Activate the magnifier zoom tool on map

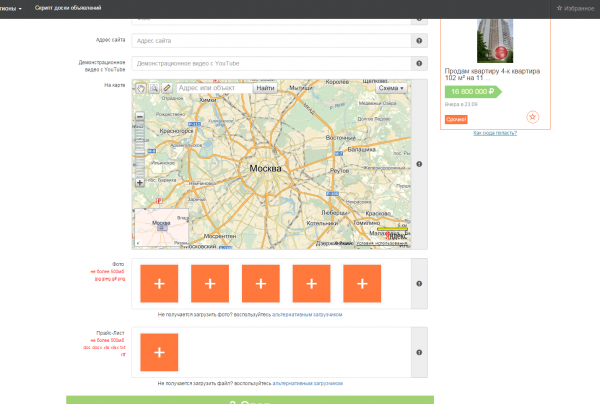tap(154, 88)
